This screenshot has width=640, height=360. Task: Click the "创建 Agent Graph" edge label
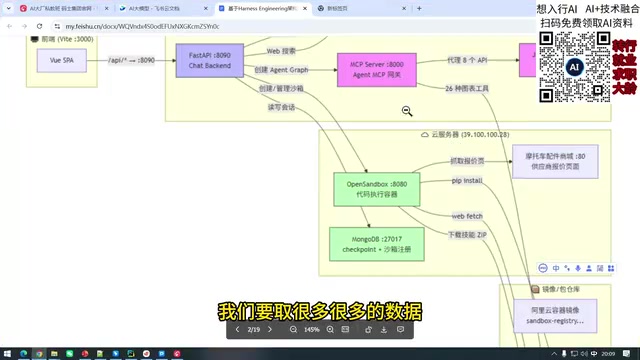click(x=281, y=70)
